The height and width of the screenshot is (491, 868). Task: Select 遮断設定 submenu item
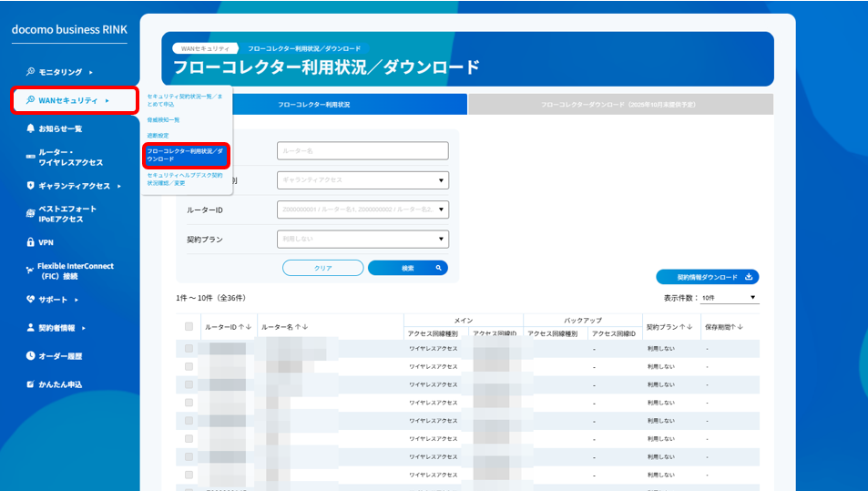(158, 135)
